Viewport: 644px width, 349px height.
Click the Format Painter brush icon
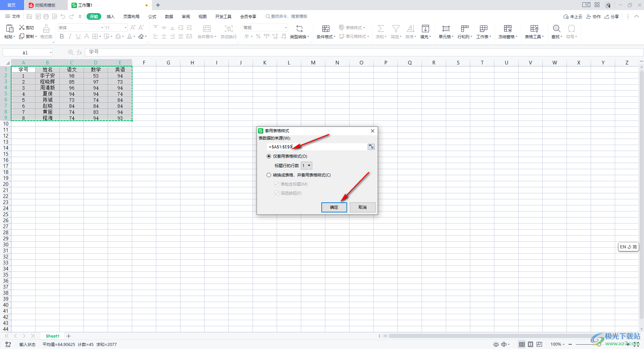point(46,29)
